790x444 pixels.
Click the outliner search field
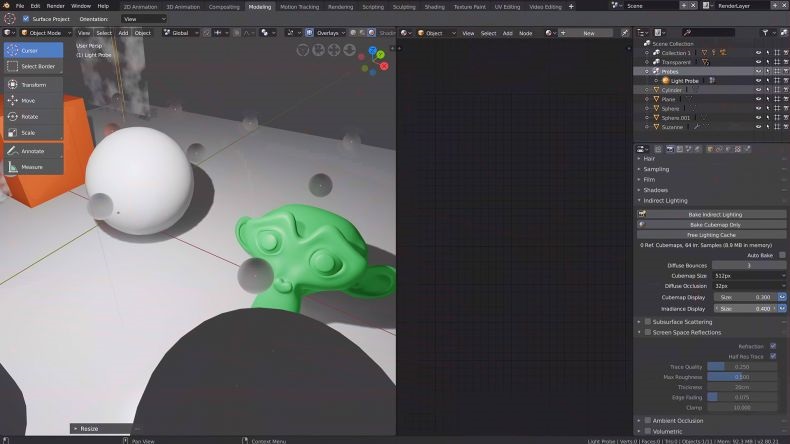point(708,32)
